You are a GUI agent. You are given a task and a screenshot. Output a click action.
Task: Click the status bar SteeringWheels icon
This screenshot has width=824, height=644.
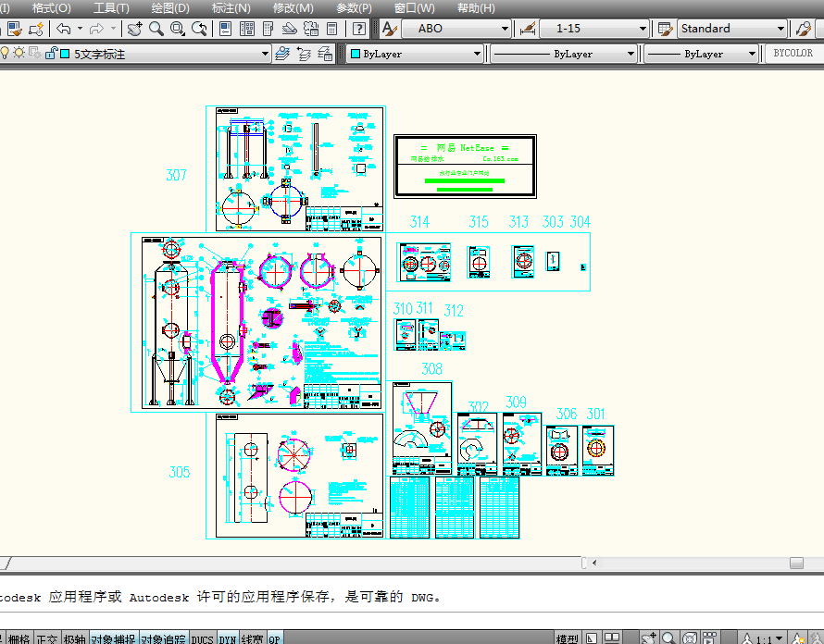tap(690, 638)
